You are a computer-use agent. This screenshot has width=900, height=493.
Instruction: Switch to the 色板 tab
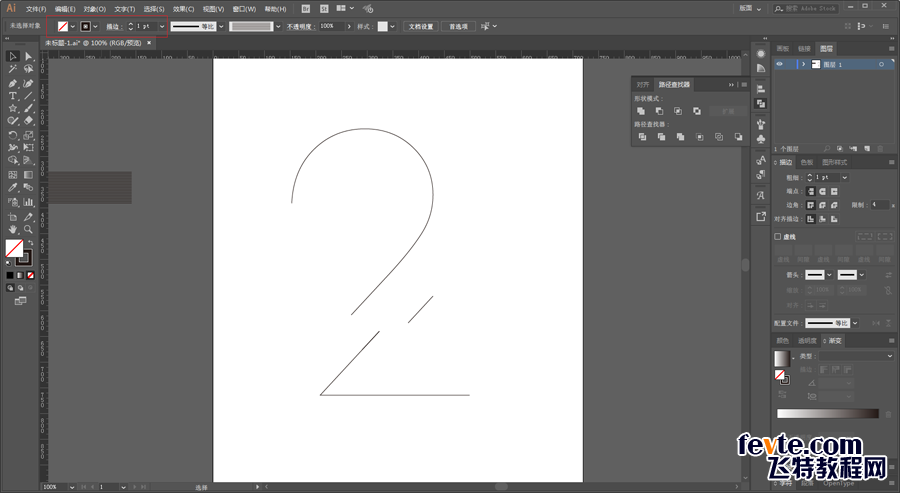click(x=806, y=162)
